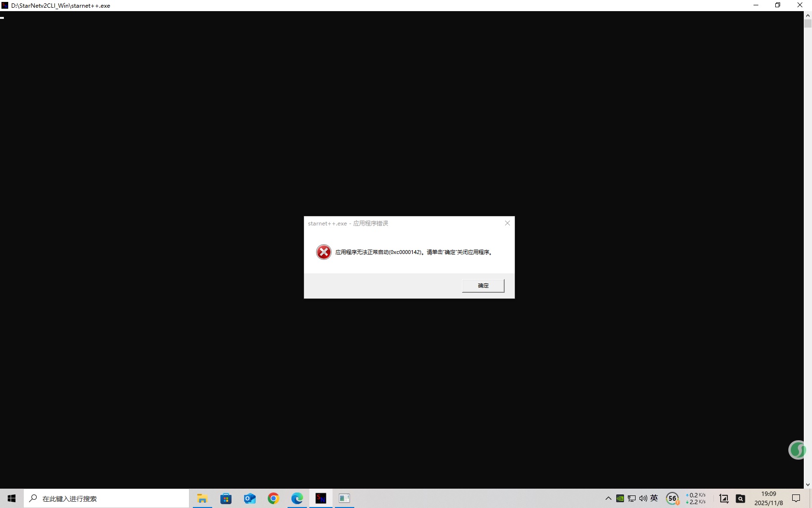Open the network status tray icon
The height and width of the screenshot is (508, 812).
click(632, 498)
